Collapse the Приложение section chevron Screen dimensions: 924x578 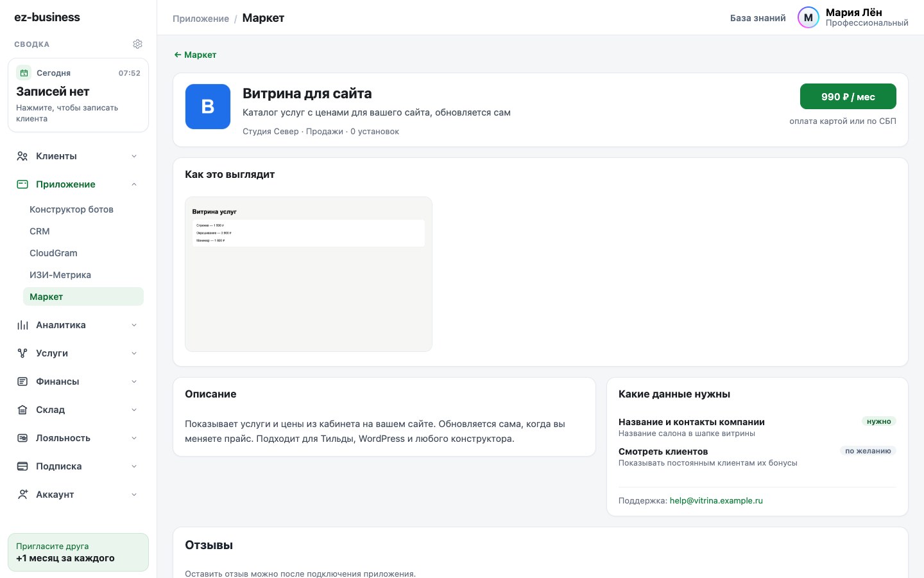click(134, 184)
